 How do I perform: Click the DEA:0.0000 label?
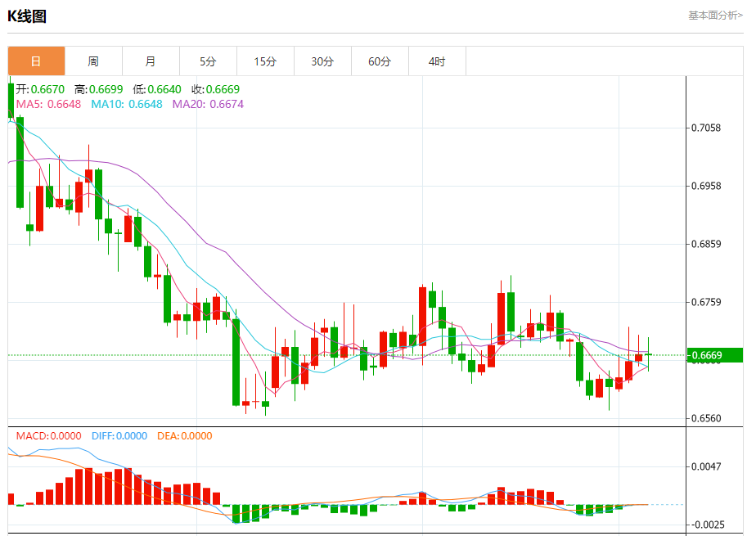click(x=185, y=435)
